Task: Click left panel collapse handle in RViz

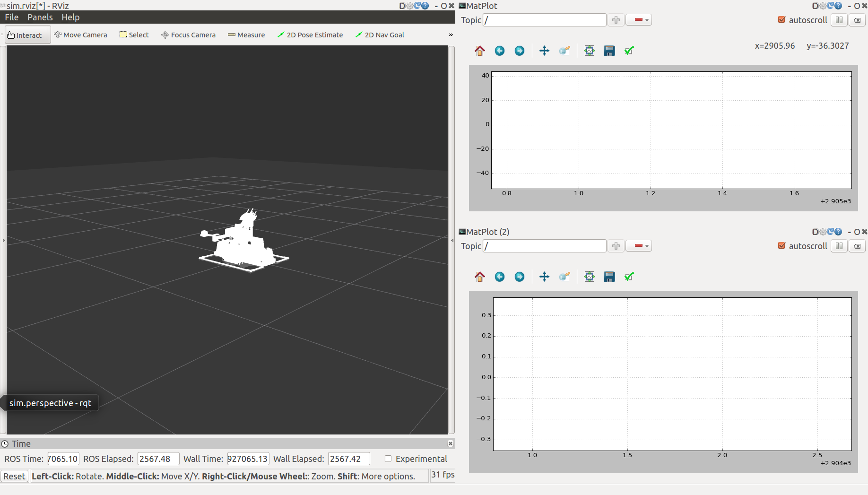Action: 4,240
